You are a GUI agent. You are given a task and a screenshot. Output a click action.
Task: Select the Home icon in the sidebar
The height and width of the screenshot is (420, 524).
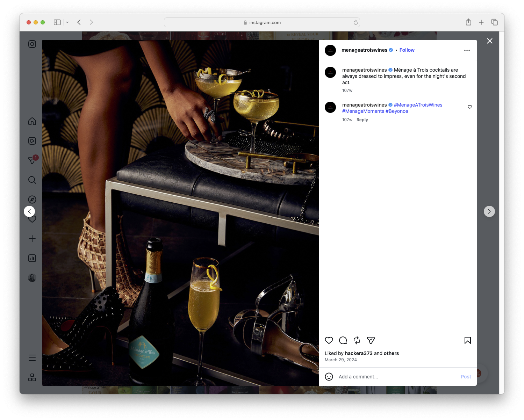pos(32,121)
